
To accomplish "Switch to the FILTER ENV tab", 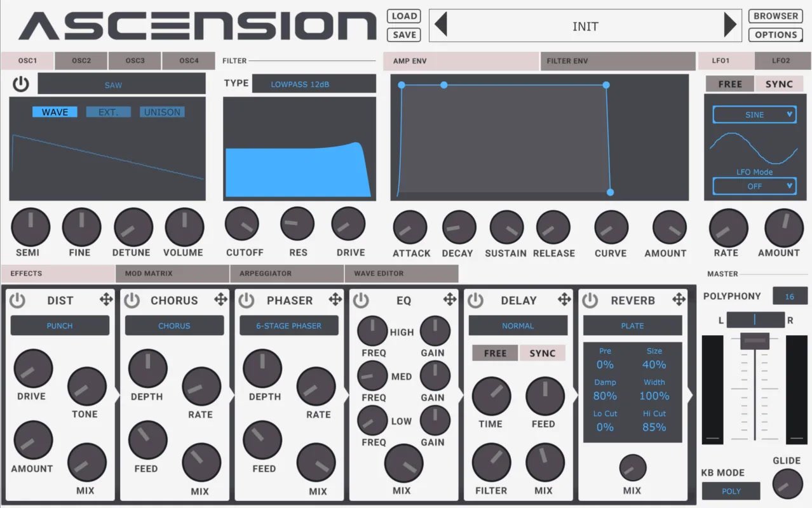I will [618, 61].
